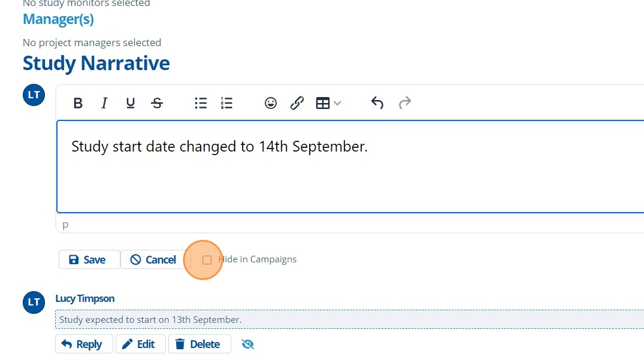The width and height of the screenshot is (644, 360).
Task: Toggle visibility eye icon on Lucy's comment
Action: (248, 344)
